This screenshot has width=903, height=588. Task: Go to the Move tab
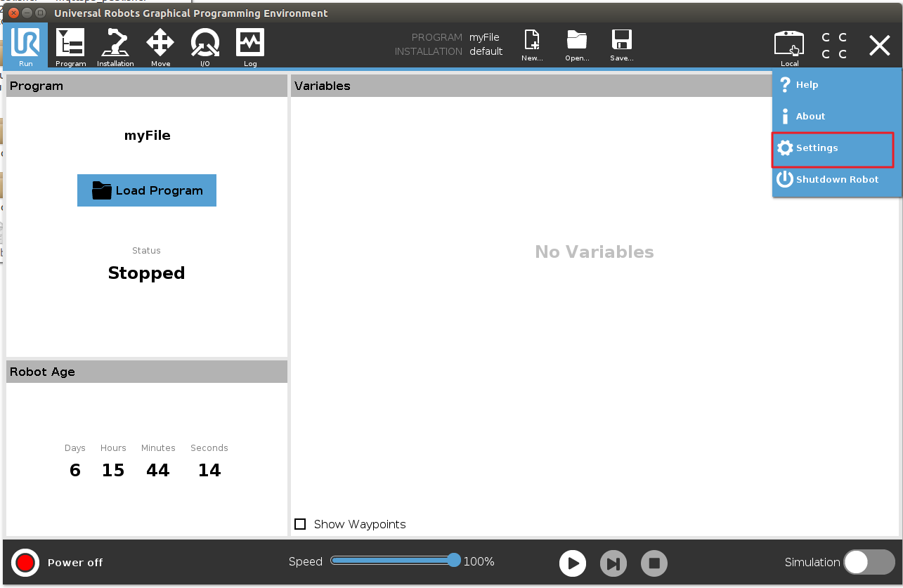[x=160, y=46]
